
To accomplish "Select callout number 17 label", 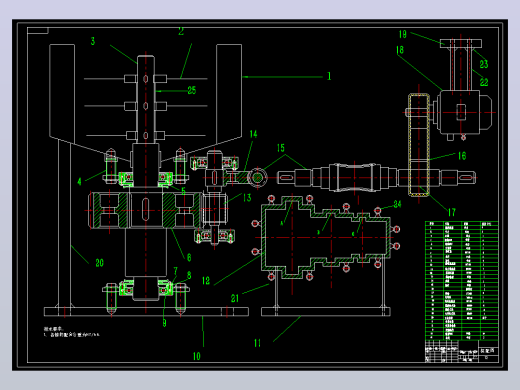I will pyautogui.click(x=451, y=212).
